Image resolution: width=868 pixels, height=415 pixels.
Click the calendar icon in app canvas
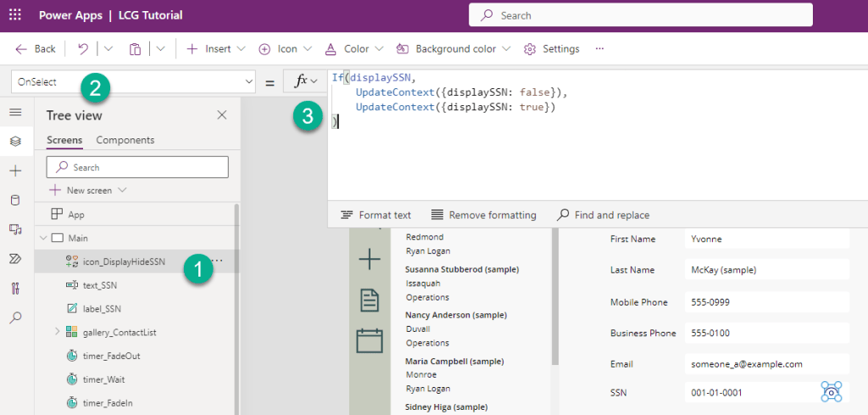click(370, 340)
